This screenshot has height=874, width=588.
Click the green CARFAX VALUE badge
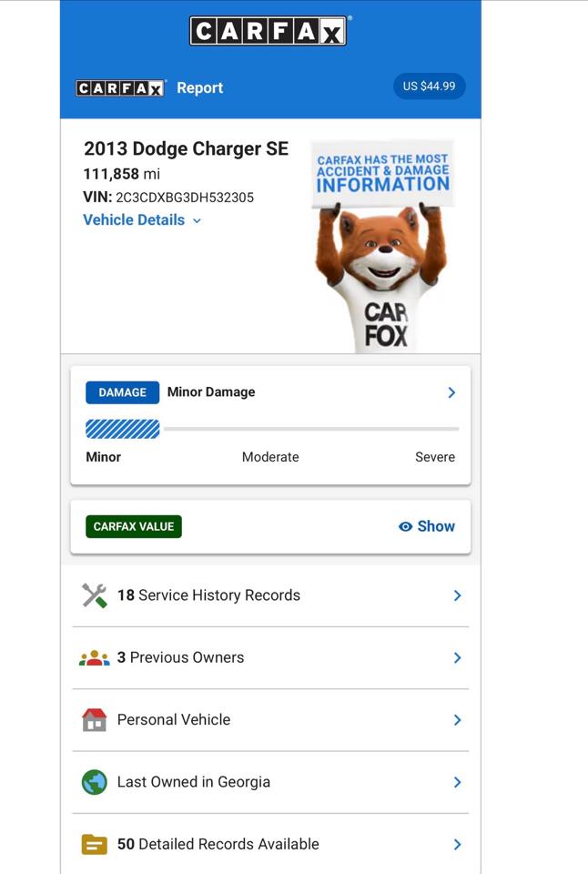pos(134,527)
